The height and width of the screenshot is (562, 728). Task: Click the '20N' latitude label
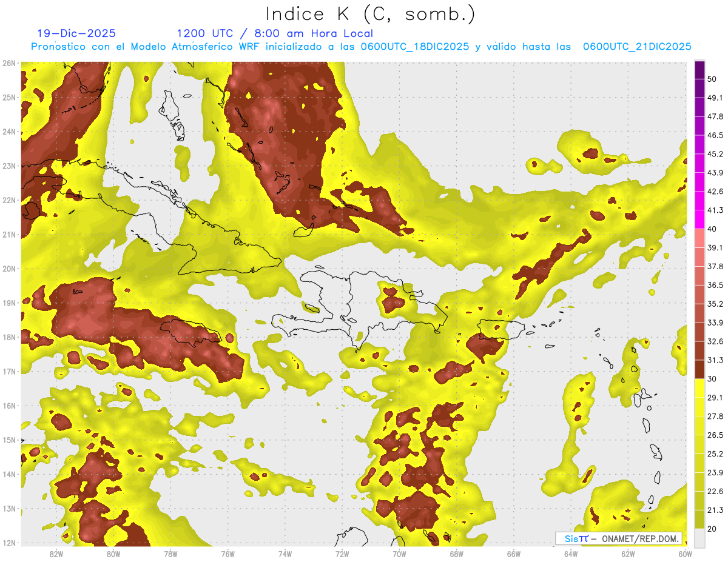[9, 269]
